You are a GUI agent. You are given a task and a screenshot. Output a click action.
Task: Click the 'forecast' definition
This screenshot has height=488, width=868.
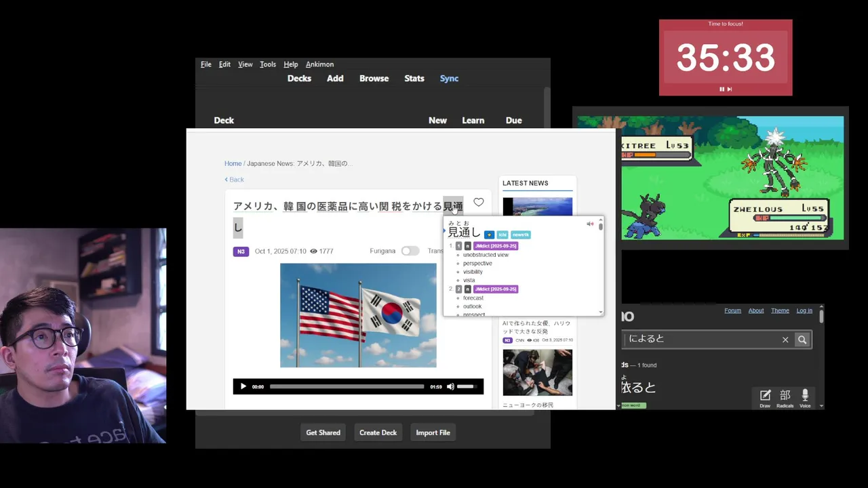pos(473,298)
